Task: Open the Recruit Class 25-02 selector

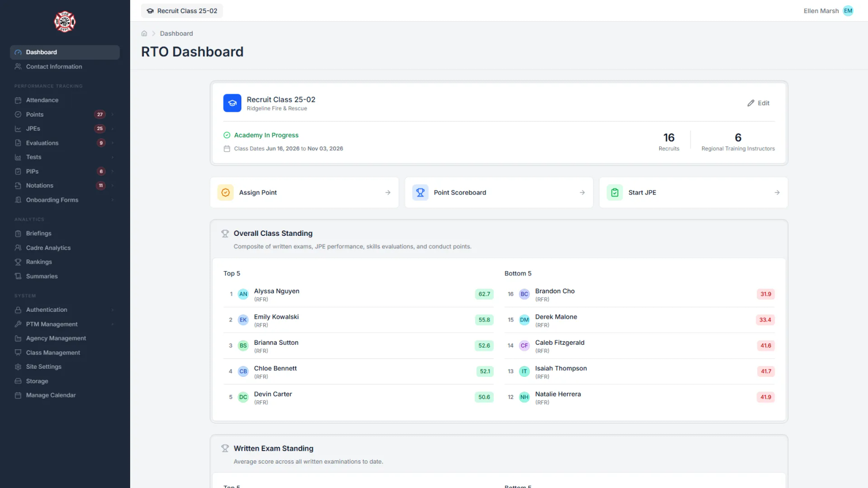Action: pyautogui.click(x=182, y=11)
